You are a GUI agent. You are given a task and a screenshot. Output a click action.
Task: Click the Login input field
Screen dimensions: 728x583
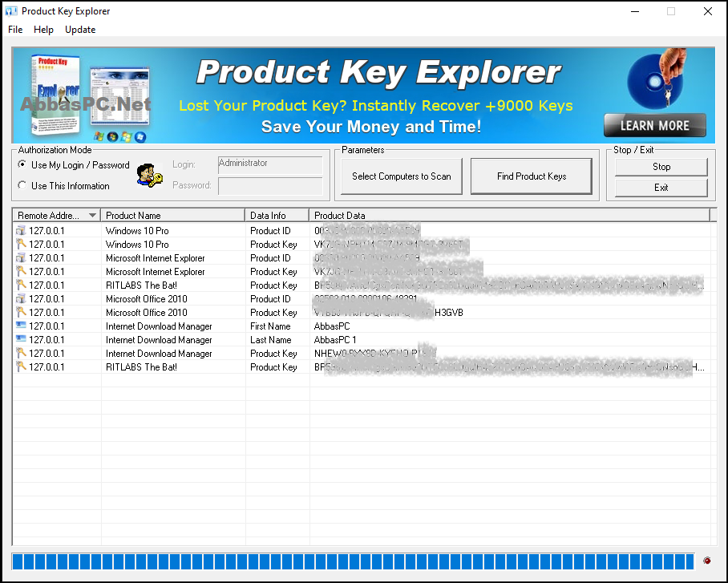coord(270,164)
